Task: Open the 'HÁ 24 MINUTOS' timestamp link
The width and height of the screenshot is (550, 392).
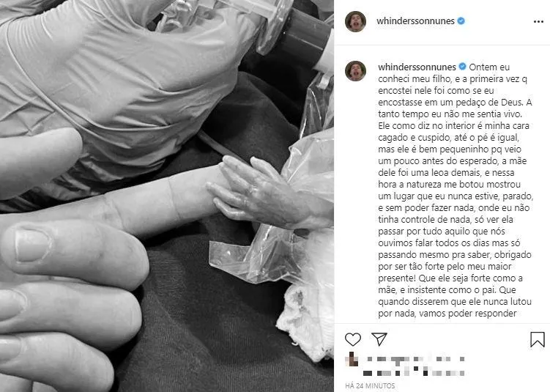Action: pyautogui.click(x=370, y=385)
